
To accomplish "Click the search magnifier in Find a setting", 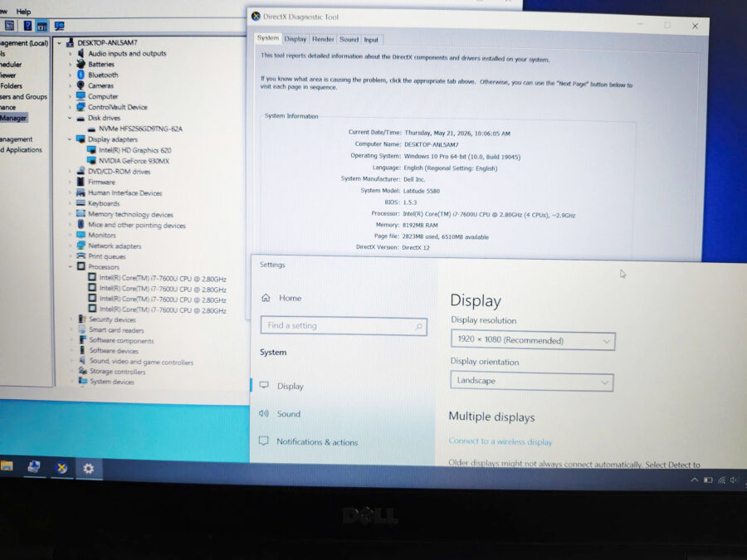I will pos(419,327).
